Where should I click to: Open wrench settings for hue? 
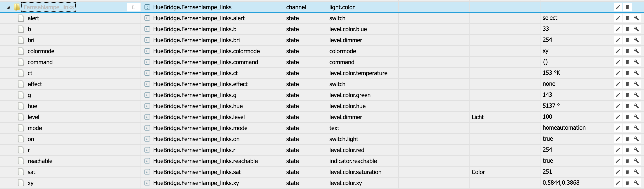click(x=636, y=106)
